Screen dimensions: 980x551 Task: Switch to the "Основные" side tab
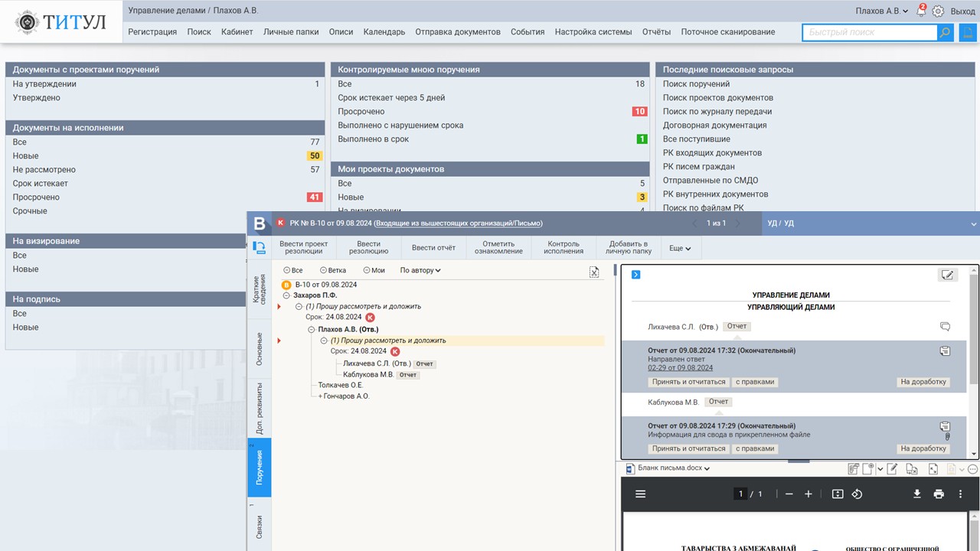[260, 348]
